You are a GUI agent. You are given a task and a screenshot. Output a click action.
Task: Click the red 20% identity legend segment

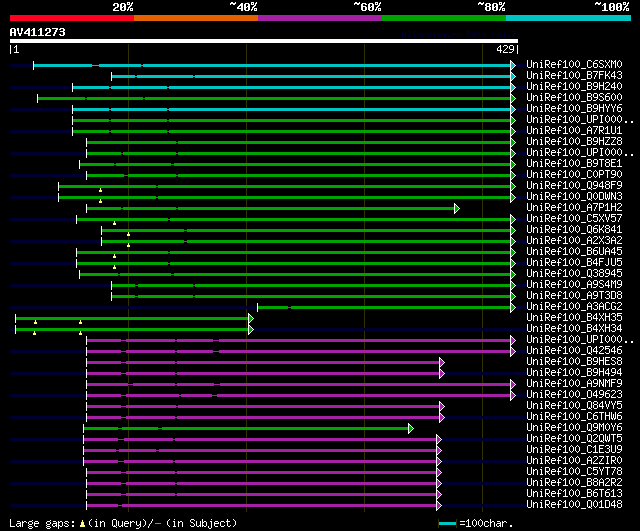(72, 18)
